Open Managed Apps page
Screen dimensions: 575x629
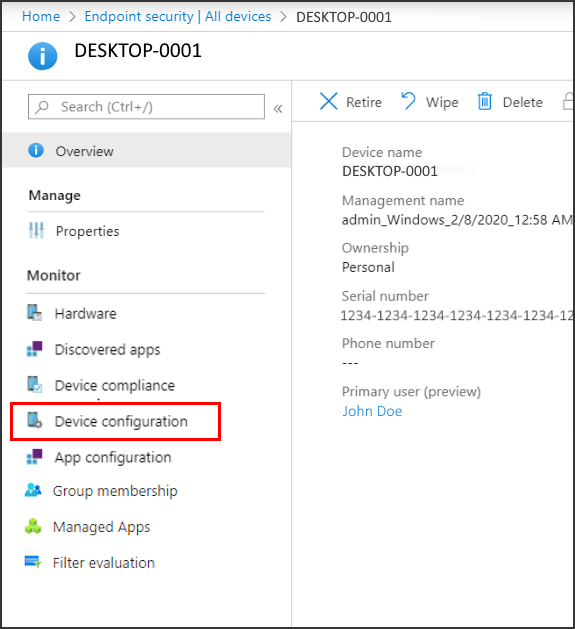tap(101, 527)
